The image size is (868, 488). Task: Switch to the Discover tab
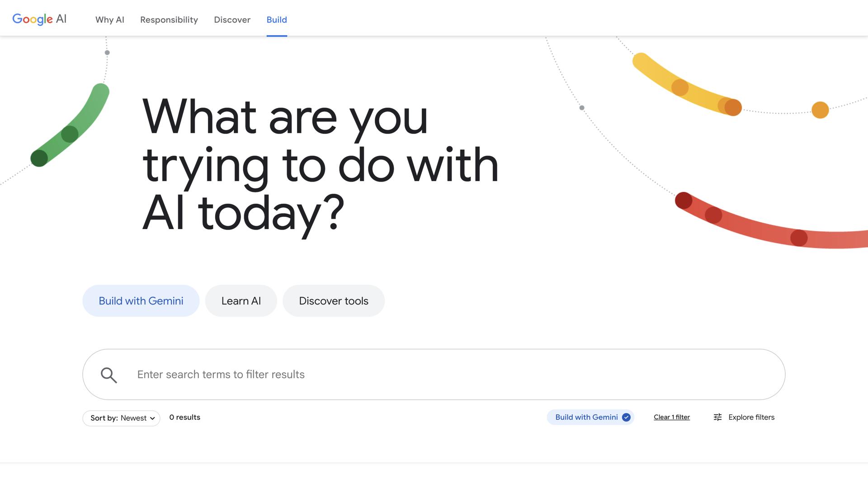point(232,20)
